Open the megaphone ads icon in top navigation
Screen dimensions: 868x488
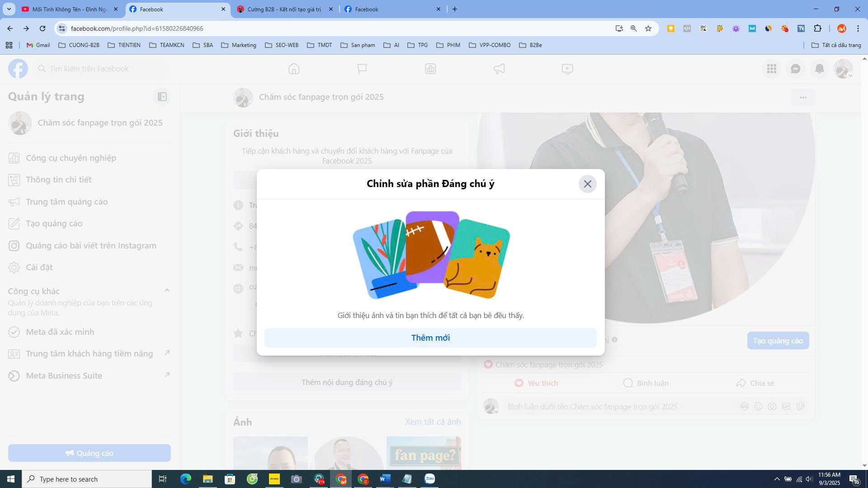point(499,69)
